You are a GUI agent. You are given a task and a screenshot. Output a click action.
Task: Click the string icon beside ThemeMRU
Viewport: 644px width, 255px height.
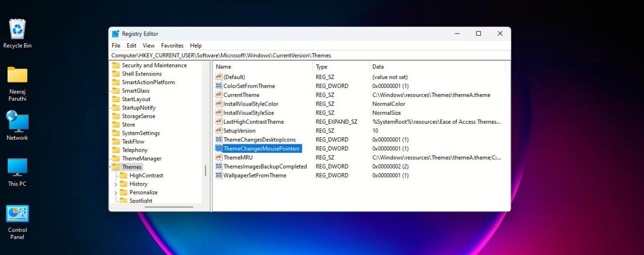pos(218,157)
